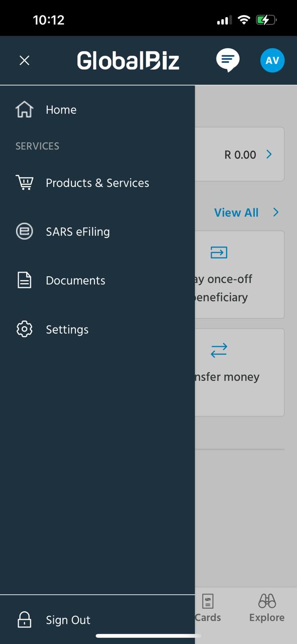
Task: Tap the Settings gear icon
Action: (x=24, y=329)
